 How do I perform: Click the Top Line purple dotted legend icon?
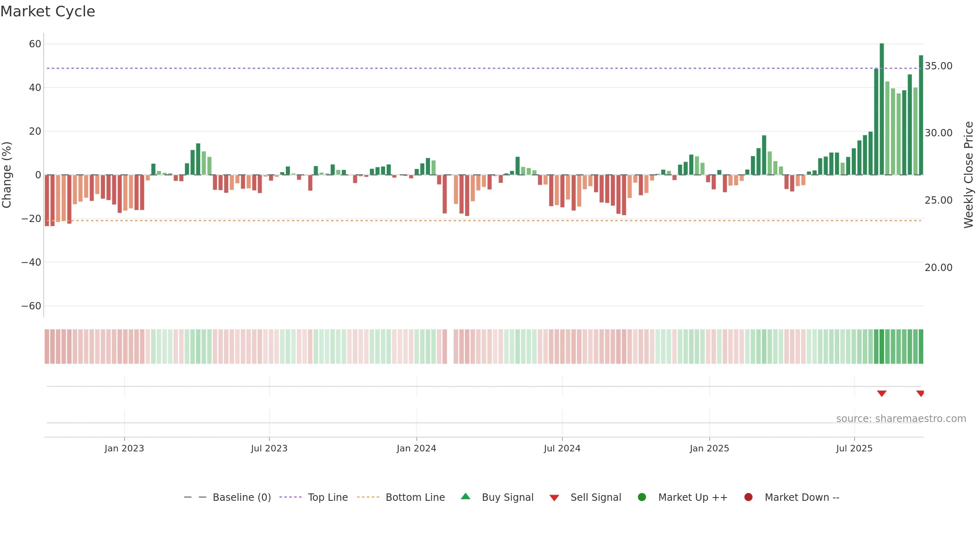coord(290,497)
